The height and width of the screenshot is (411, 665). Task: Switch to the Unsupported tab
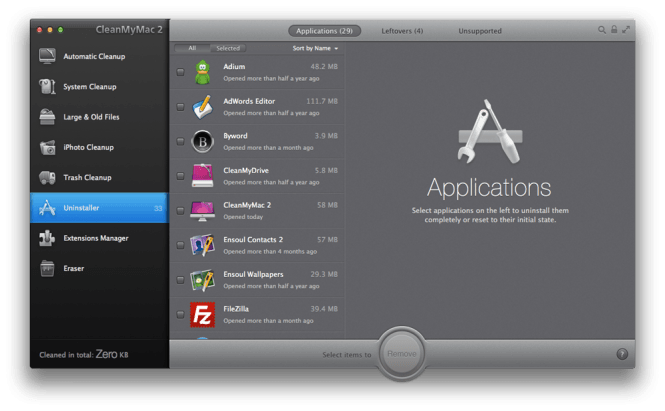tap(480, 31)
